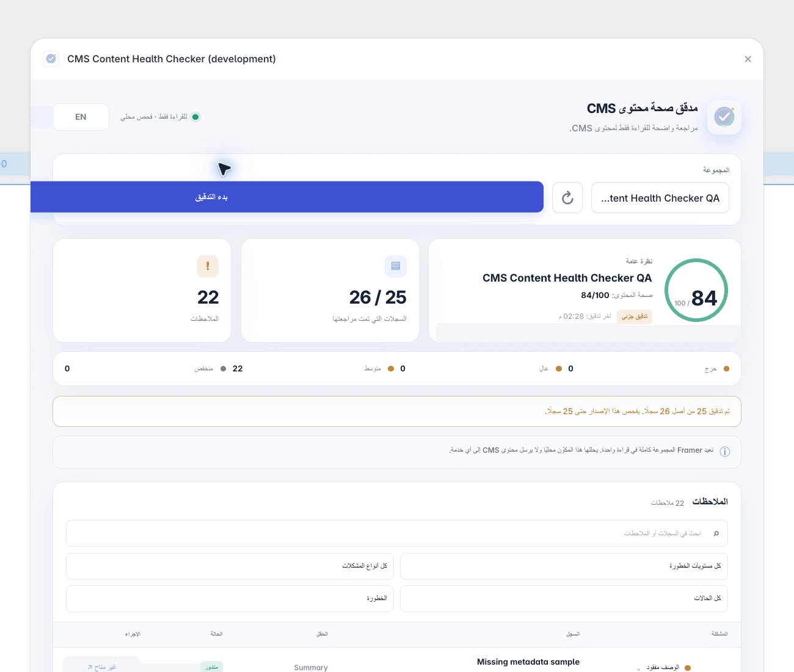
Task: Click the 'Missing metadata sample' record name
Action: click(528, 662)
